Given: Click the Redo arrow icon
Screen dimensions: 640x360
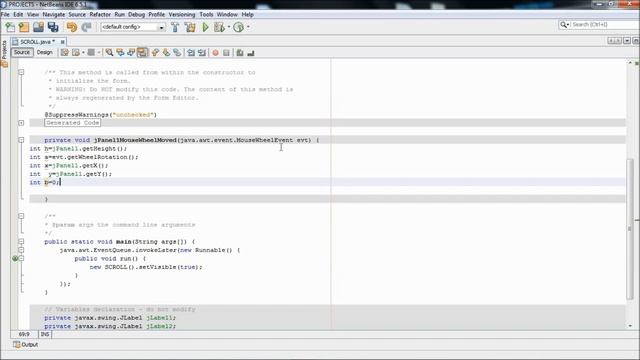Looking at the screenshot, I should pyautogui.click(x=86, y=27).
